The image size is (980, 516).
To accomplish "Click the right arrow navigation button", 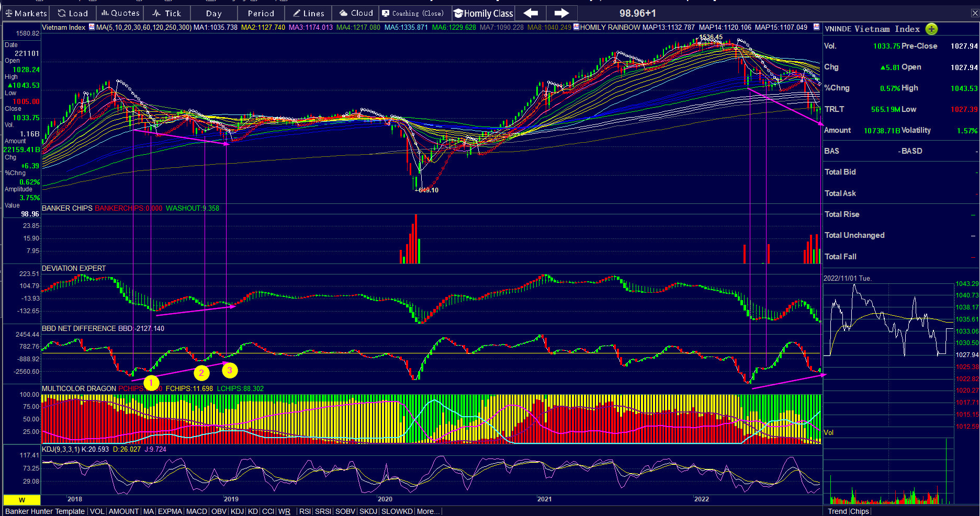I will [561, 13].
